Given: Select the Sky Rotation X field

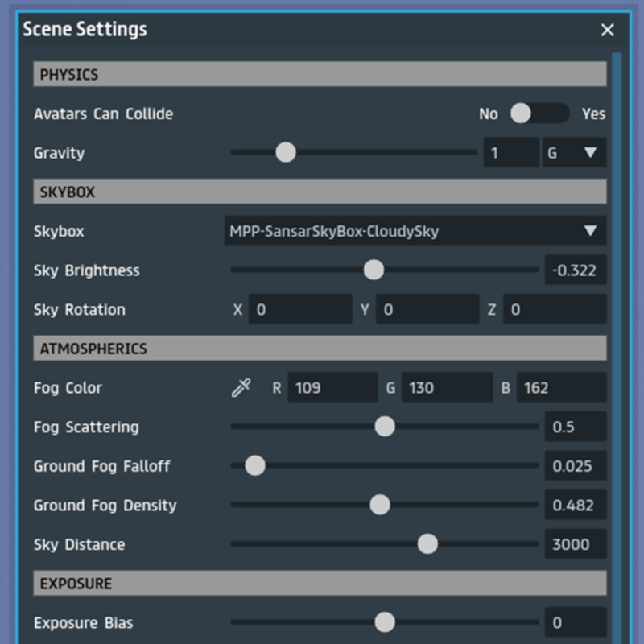Looking at the screenshot, I should [x=299, y=310].
